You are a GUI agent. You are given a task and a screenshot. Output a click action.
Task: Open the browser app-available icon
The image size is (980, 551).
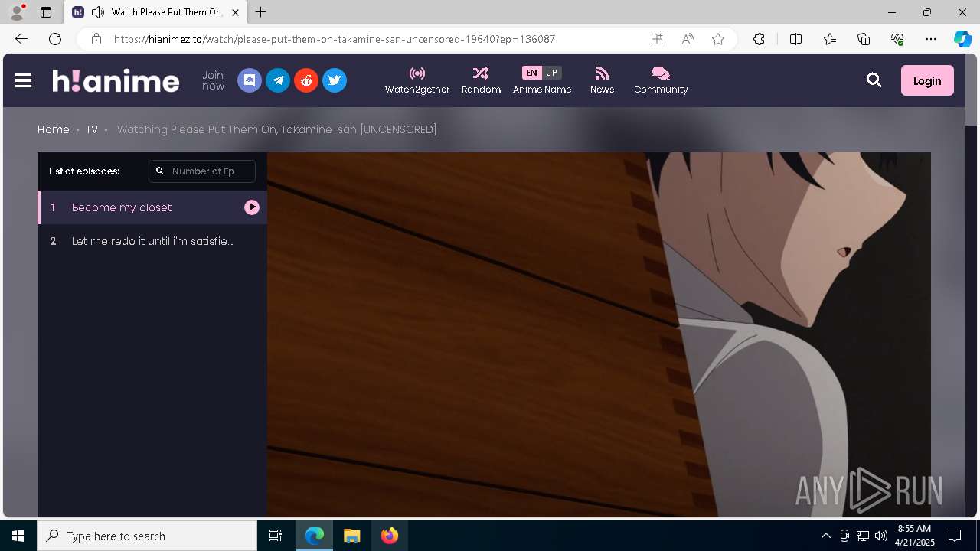point(657,39)
